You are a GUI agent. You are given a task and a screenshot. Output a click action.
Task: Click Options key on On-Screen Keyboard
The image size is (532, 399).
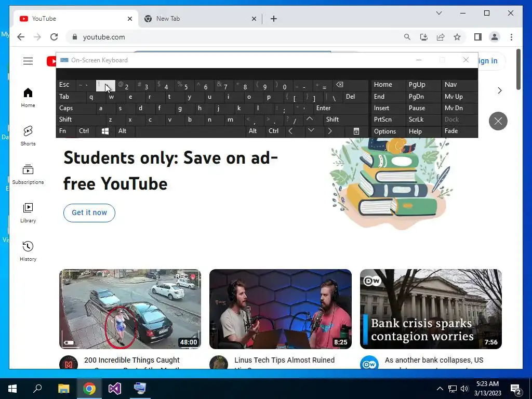pos(388,131)
